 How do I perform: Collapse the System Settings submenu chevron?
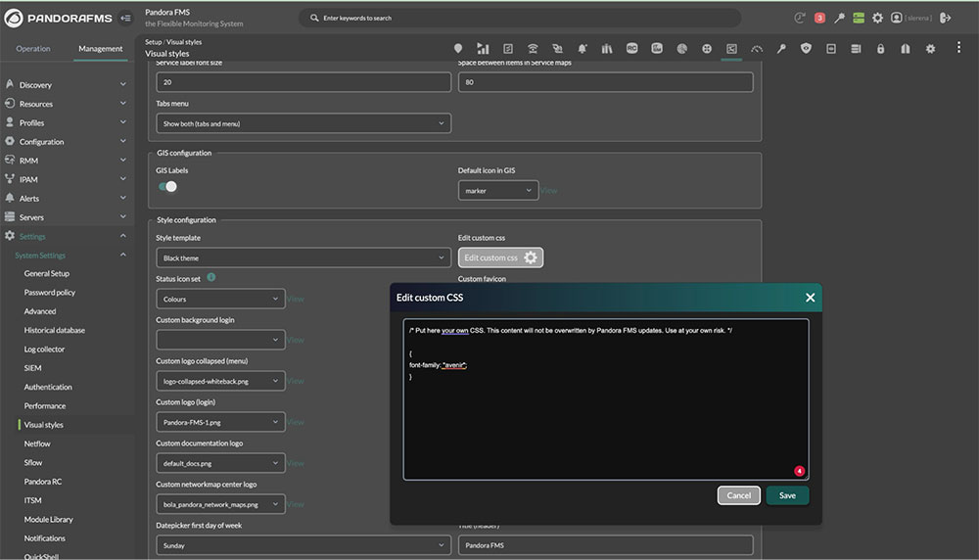pos(123,255)
